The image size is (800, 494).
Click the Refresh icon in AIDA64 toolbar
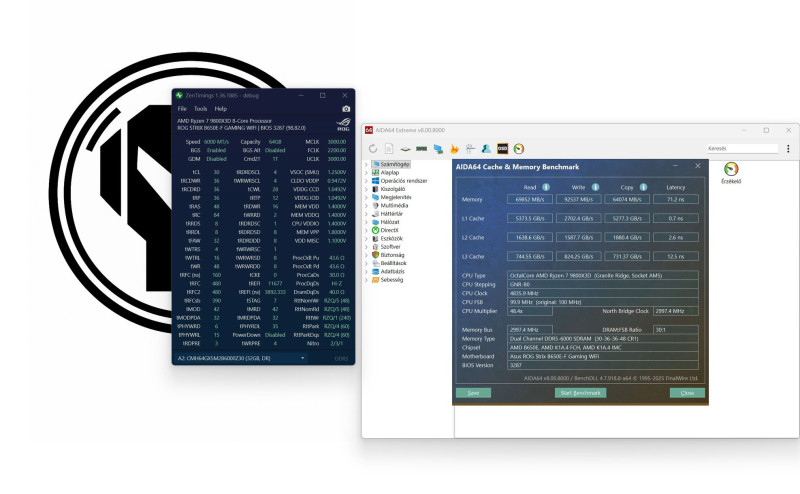tap(373, 149)
